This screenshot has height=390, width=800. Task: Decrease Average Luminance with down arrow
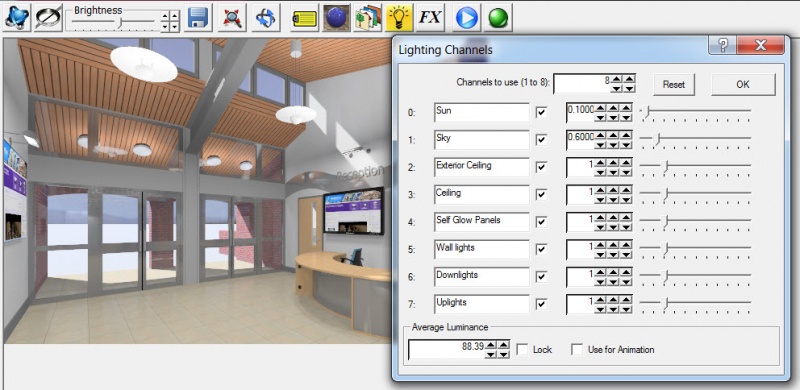click(490, 354)
